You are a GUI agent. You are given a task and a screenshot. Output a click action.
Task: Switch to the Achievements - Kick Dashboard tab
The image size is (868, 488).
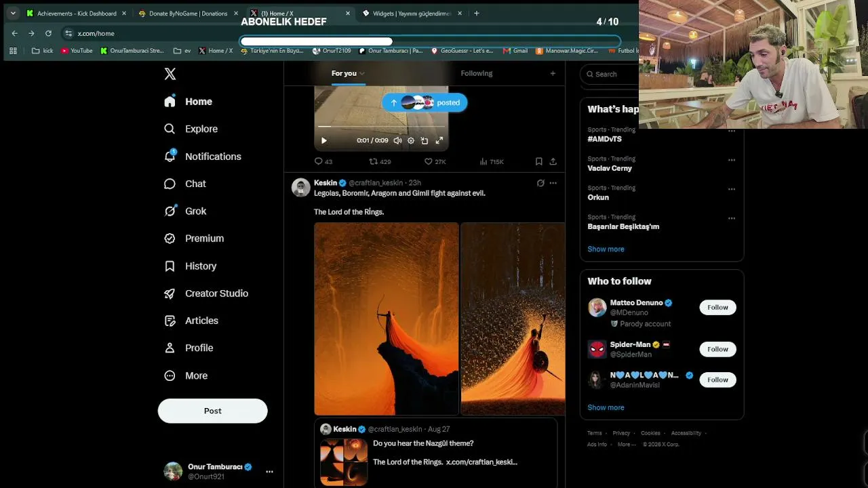click(77, 14)
